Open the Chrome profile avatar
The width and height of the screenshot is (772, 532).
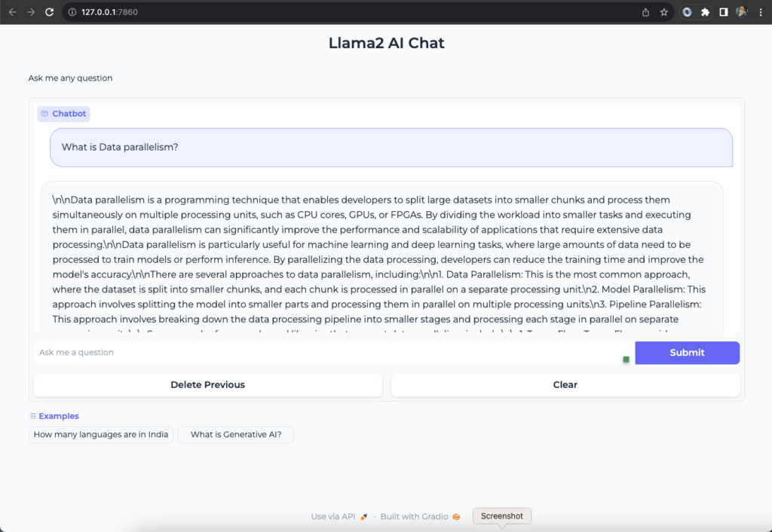[x=741, y=12]
